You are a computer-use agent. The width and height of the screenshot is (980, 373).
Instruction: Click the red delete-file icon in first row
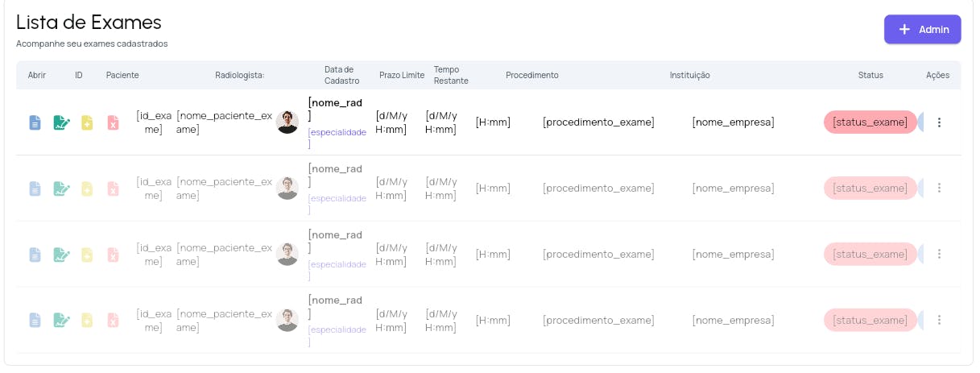(x=114, y=122)
